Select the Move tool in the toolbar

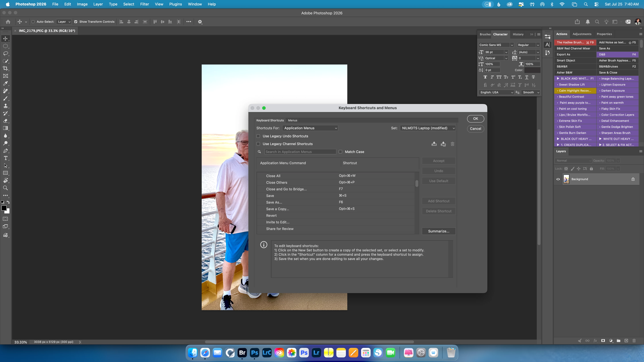5,38
